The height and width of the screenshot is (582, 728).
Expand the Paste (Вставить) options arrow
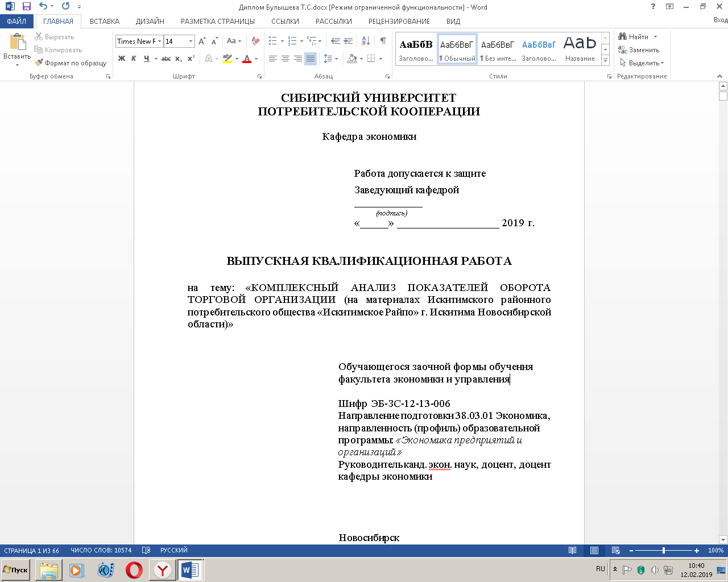click(18, 65)
